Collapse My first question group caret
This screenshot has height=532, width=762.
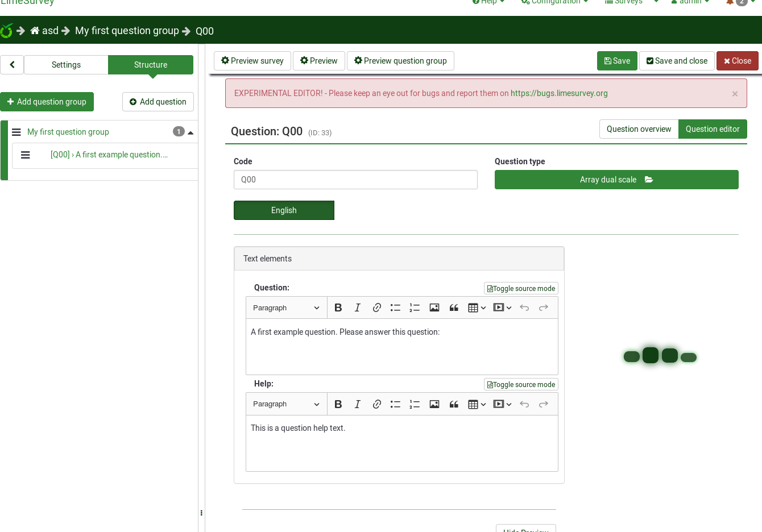click(191, 132)
